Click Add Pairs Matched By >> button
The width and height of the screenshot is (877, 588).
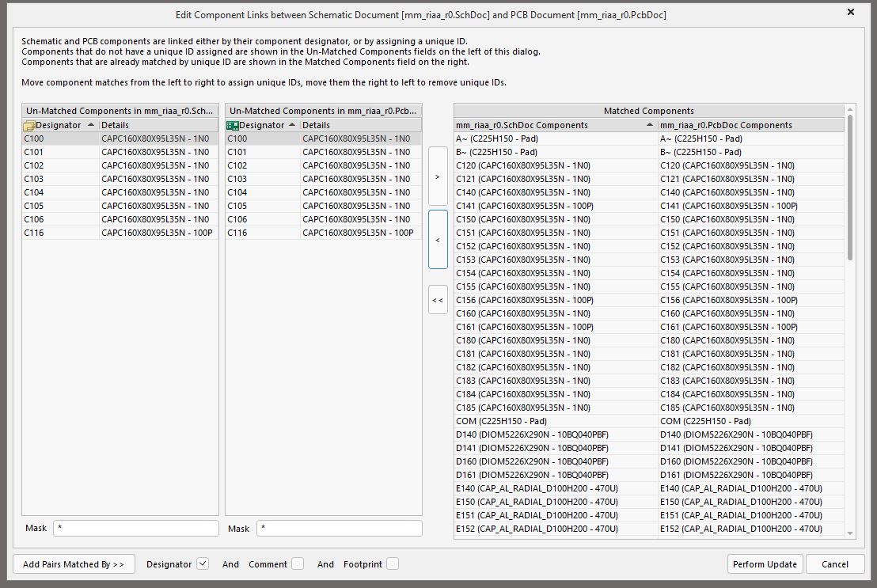[x=74, y=564]
